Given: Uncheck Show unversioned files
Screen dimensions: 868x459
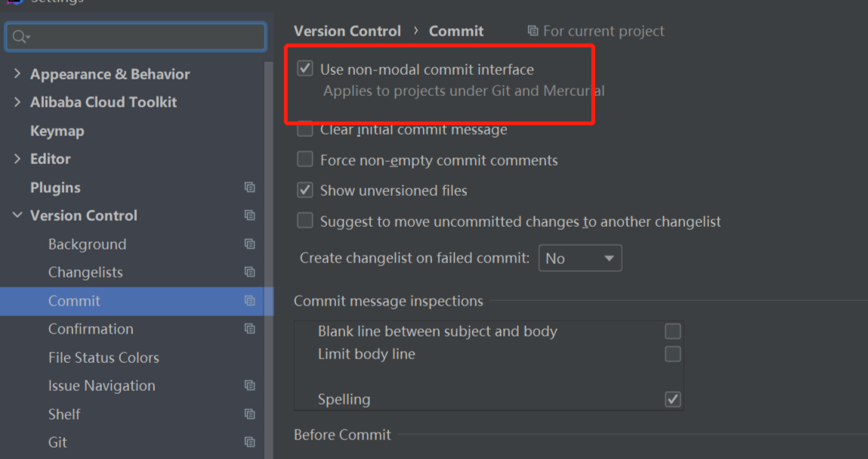Looking at the screenshot, I should click(305, 190).
